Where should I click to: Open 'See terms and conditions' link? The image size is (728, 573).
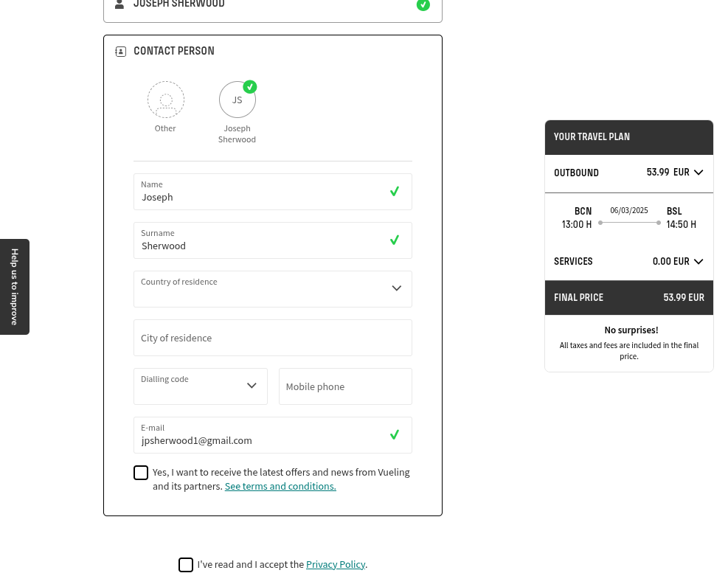click(x=280, y=486)
